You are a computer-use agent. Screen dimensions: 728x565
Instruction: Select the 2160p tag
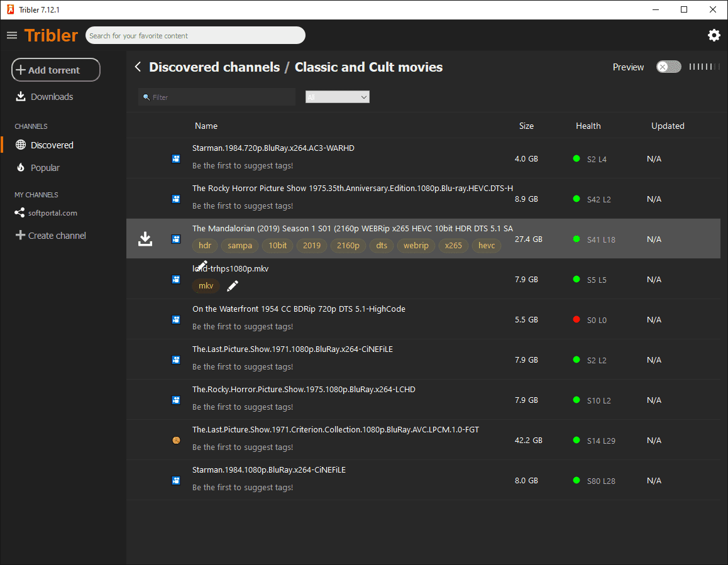(348, 246)
